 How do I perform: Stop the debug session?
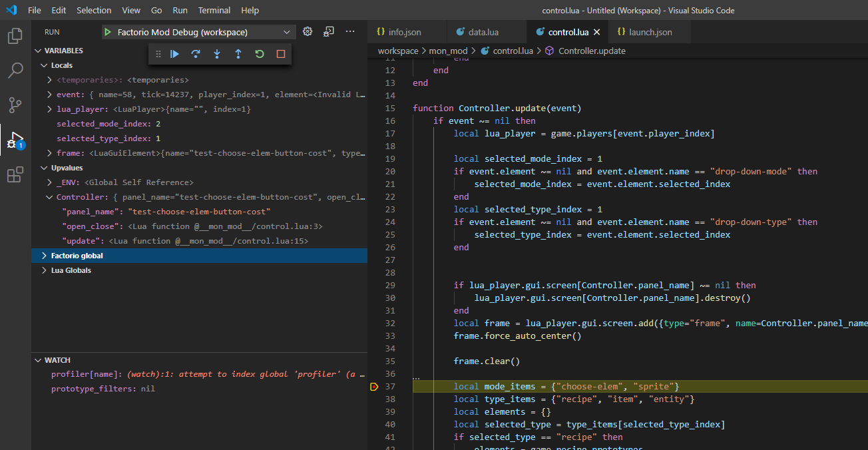[x=281, y=54]
